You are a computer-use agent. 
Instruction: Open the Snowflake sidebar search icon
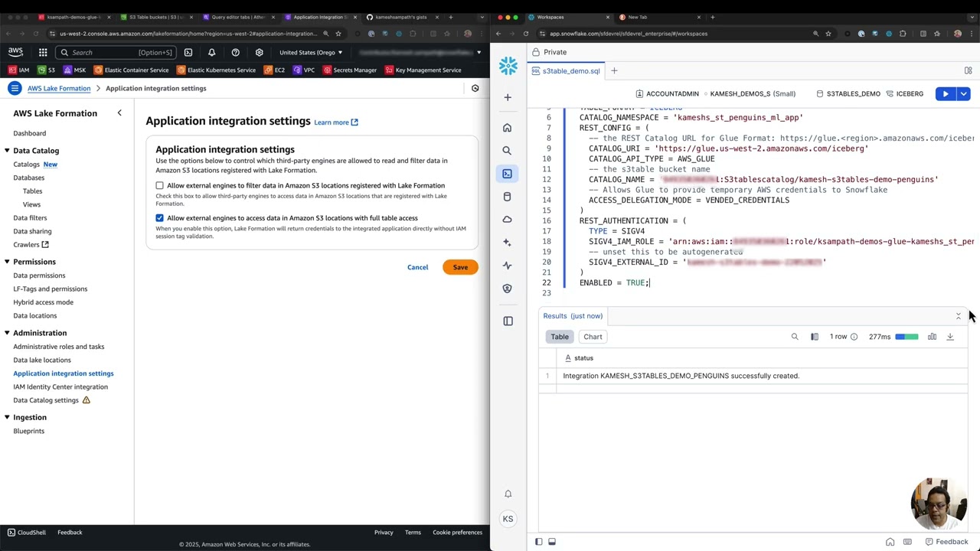coord(507,151)
